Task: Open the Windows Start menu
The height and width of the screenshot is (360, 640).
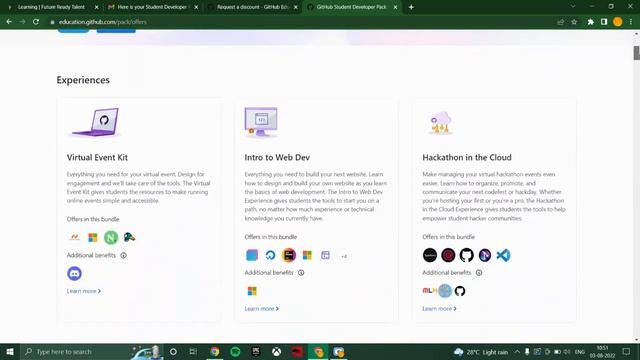Action: coord(10,351)
